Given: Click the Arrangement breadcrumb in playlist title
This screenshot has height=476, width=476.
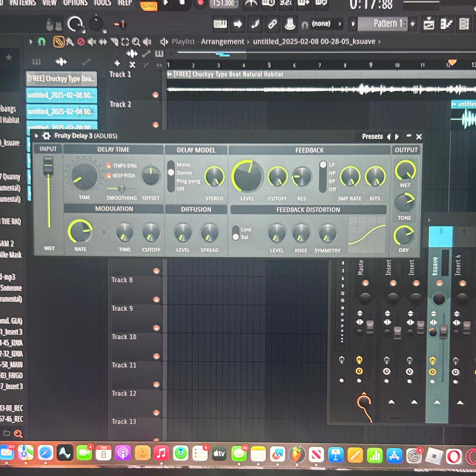Looking at the screenshot, I should pos(222,42).
